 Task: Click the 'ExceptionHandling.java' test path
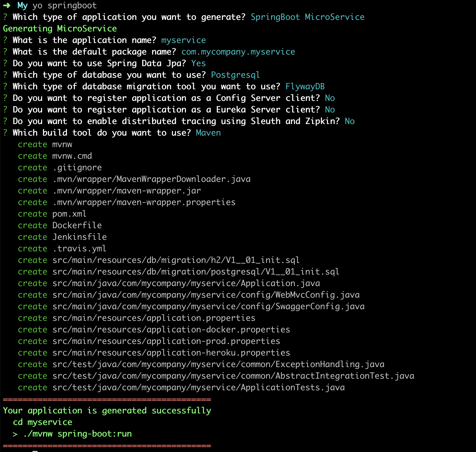coord(218,364)
